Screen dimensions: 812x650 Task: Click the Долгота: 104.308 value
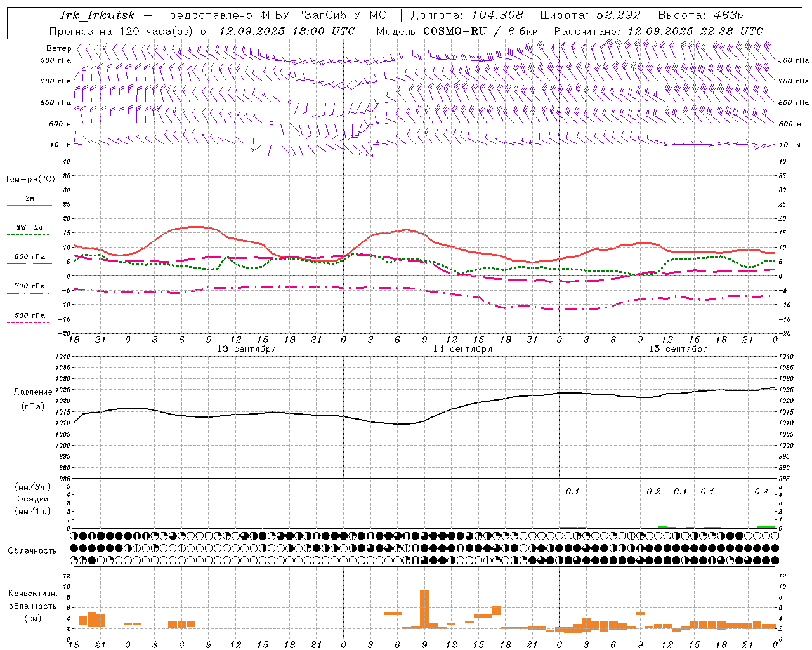click(468, 15)
